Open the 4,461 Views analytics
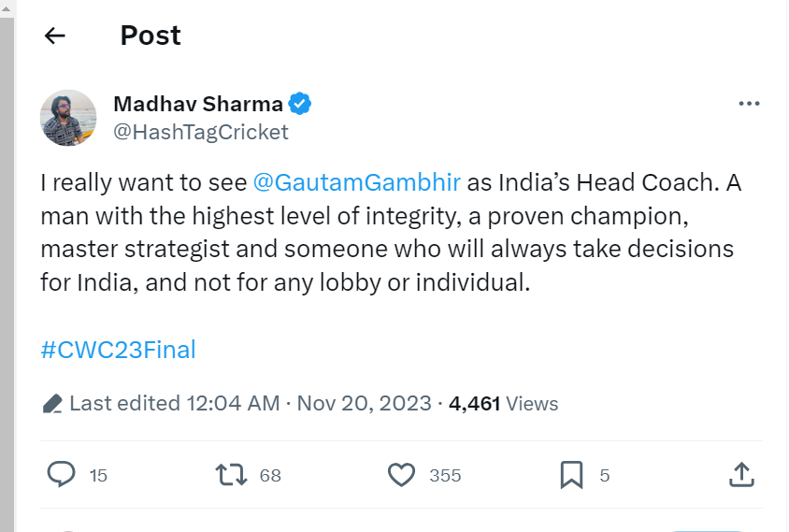The image size is (789, 532). click(503, 404)
